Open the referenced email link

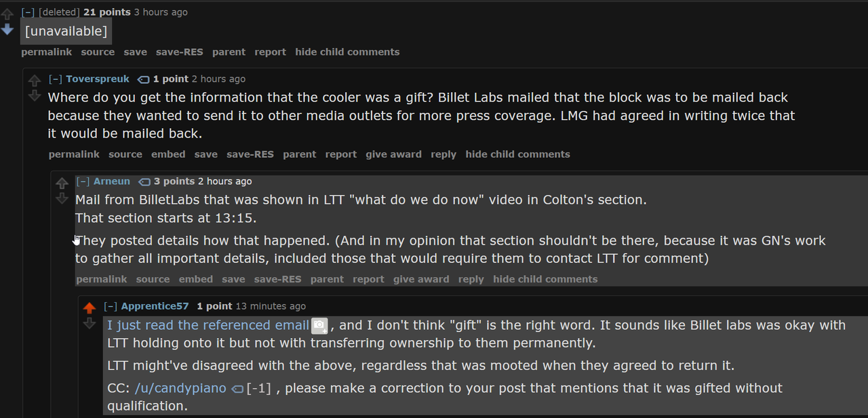click(208, 325)
